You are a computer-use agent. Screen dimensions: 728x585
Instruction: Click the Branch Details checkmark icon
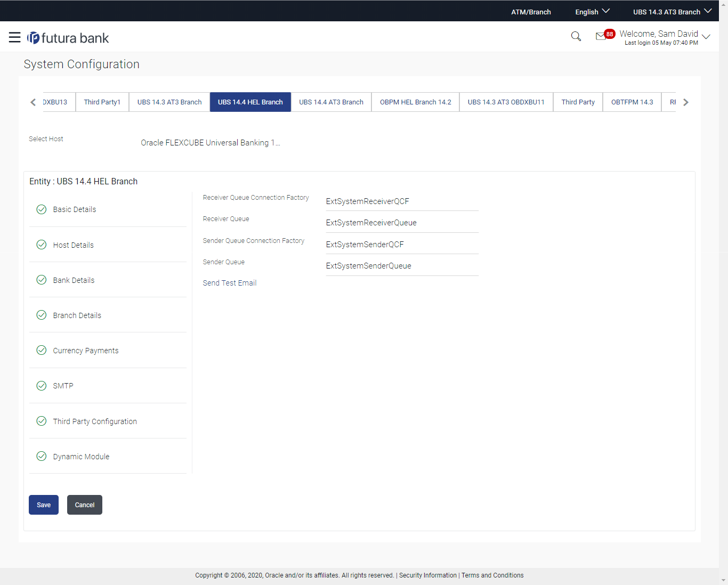pyautogui.click(x=41, y=315)
